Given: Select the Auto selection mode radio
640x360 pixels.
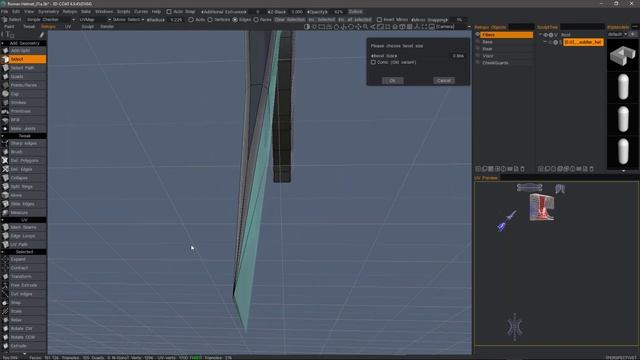Looking at the screenshot, I should tap(191, 20).
